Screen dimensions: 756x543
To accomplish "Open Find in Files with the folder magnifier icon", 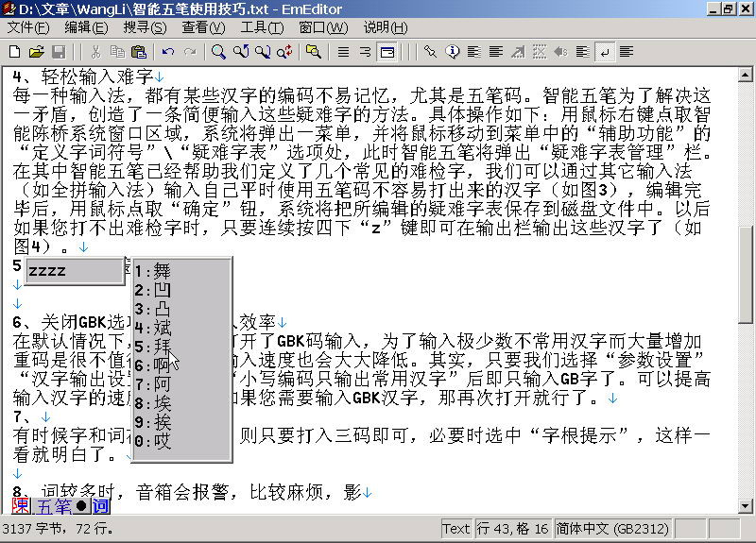I will [314, 52].
